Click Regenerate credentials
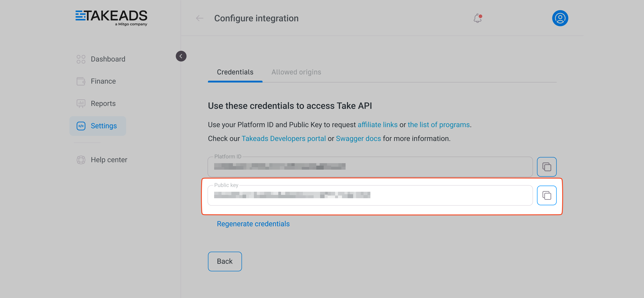Screen dimensions: 644x298 pos(253,224)
